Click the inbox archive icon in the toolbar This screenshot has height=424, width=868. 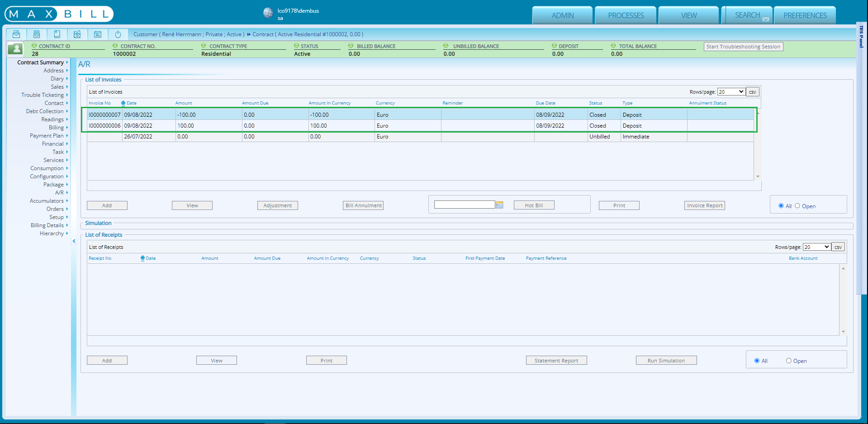[37, 34]
